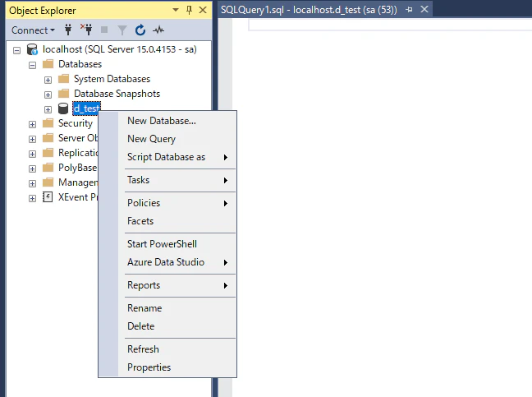Screen dimensions: 532x397
Task: Switch to SQLQuery1.sql tab
Action: [309, 10]
